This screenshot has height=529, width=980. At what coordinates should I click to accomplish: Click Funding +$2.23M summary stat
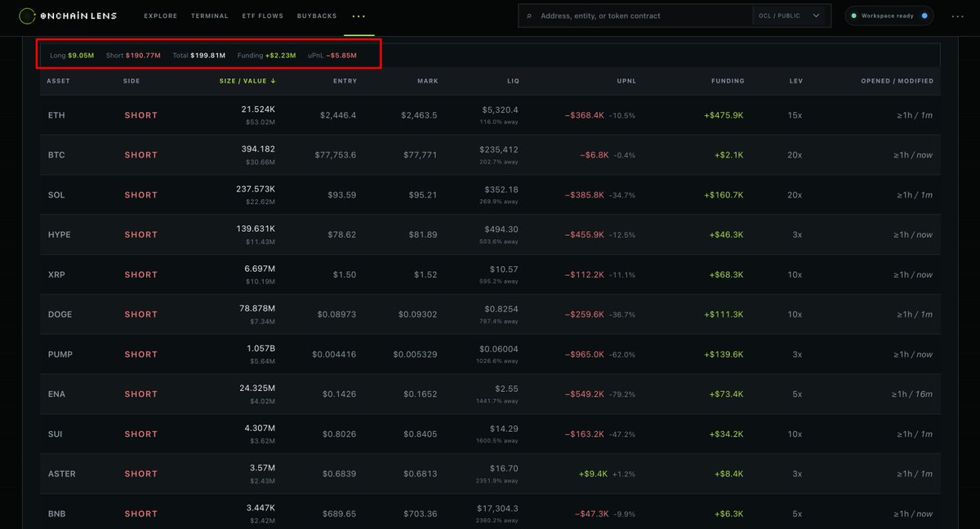coord(266,56)
